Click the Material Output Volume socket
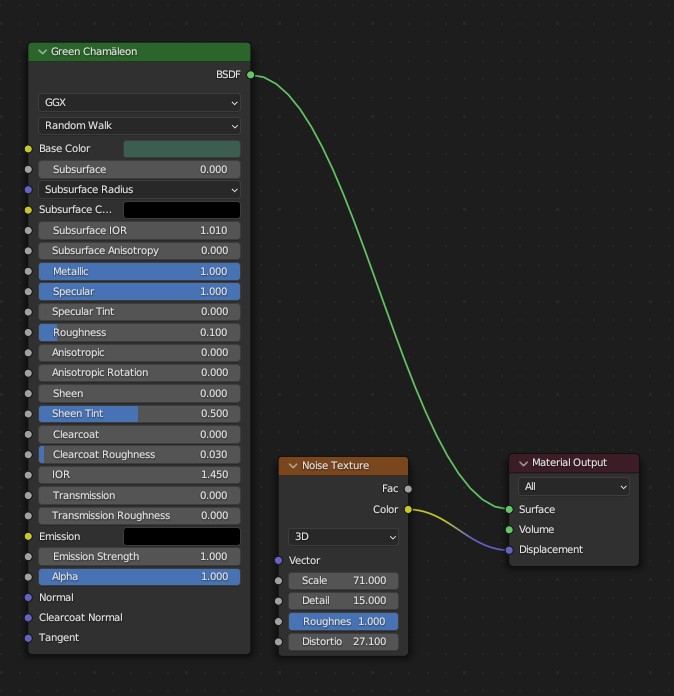Screen dimensions: 674x696 coord(509,530)
